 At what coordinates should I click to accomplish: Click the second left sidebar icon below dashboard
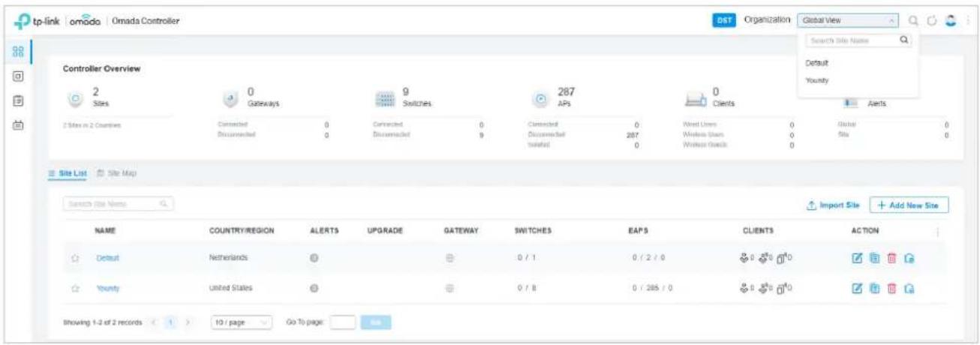pyautogui.click(x=17, y=76)
